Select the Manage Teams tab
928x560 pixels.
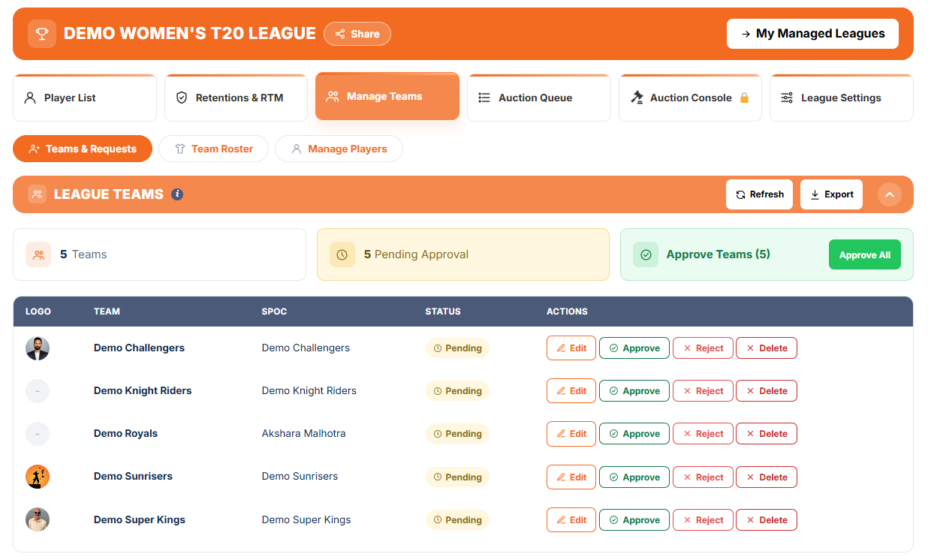[x=387, y=96]
